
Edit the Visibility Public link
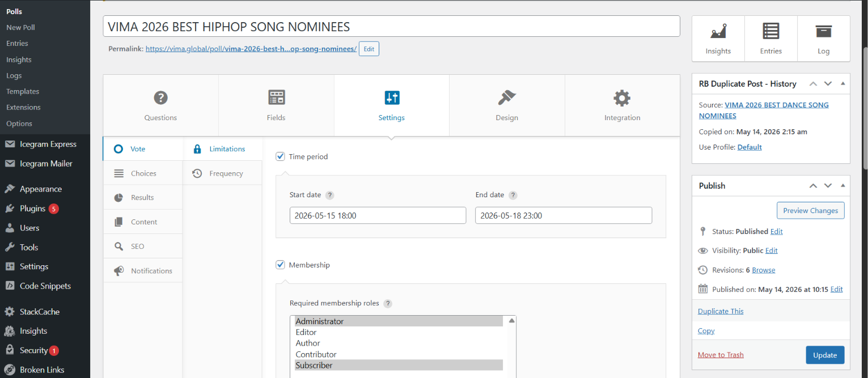772,250
